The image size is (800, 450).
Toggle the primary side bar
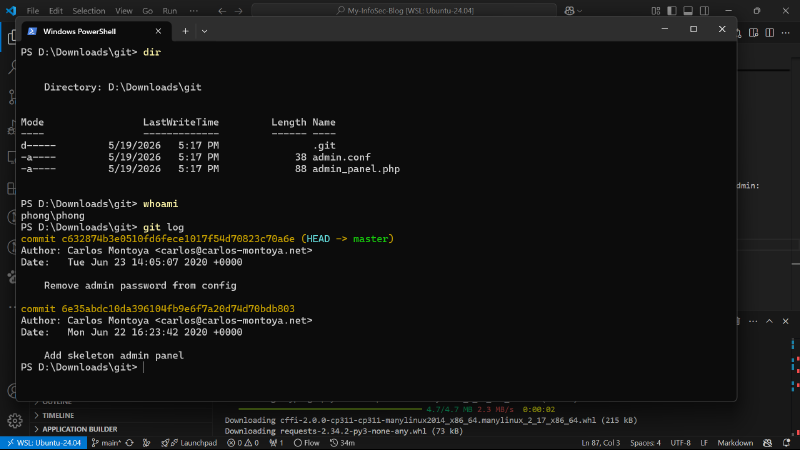(x=672, y=11)
